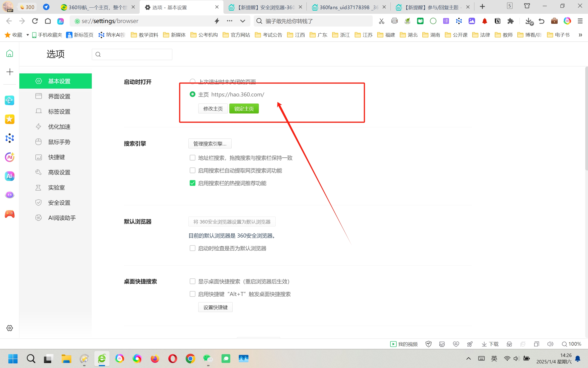The height and width of the screenshot is (368, 588).
Task: Open the 考试公告 bookmark folder
Action: [268, 35]
